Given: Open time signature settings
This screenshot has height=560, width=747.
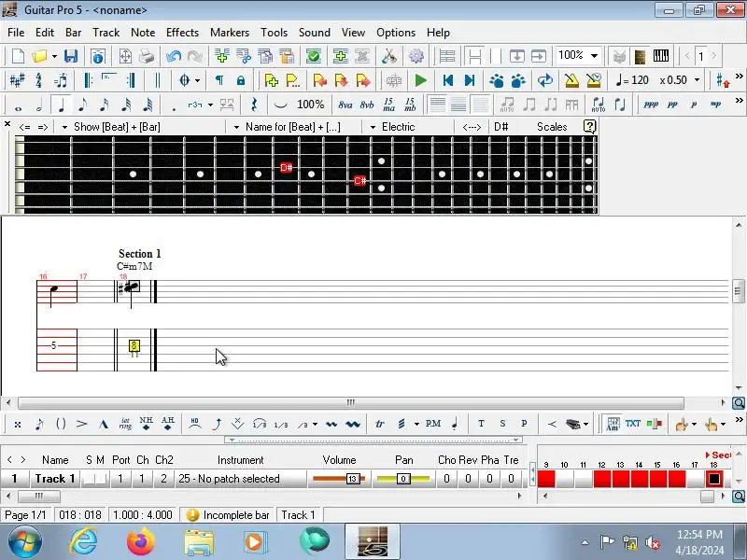Looking at the screenshot, I should (x=38, y=80).
